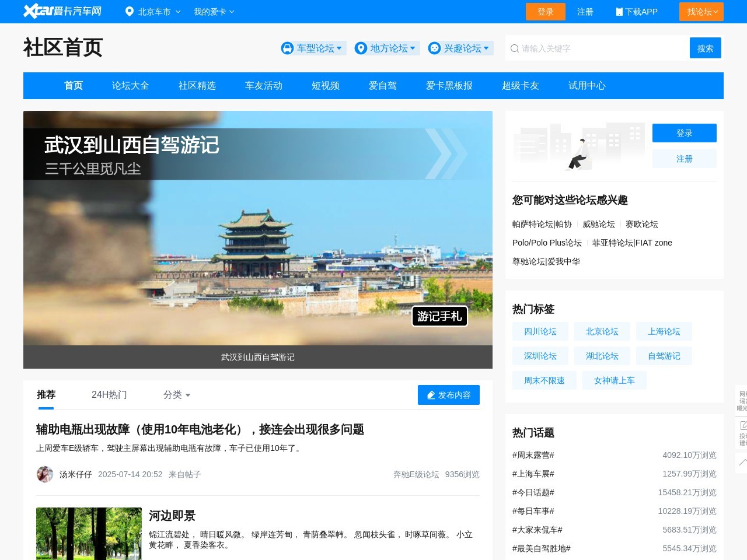Open the 自驾游记 hot tag
This screenshot has height=560, width=747.
(664, 356)
